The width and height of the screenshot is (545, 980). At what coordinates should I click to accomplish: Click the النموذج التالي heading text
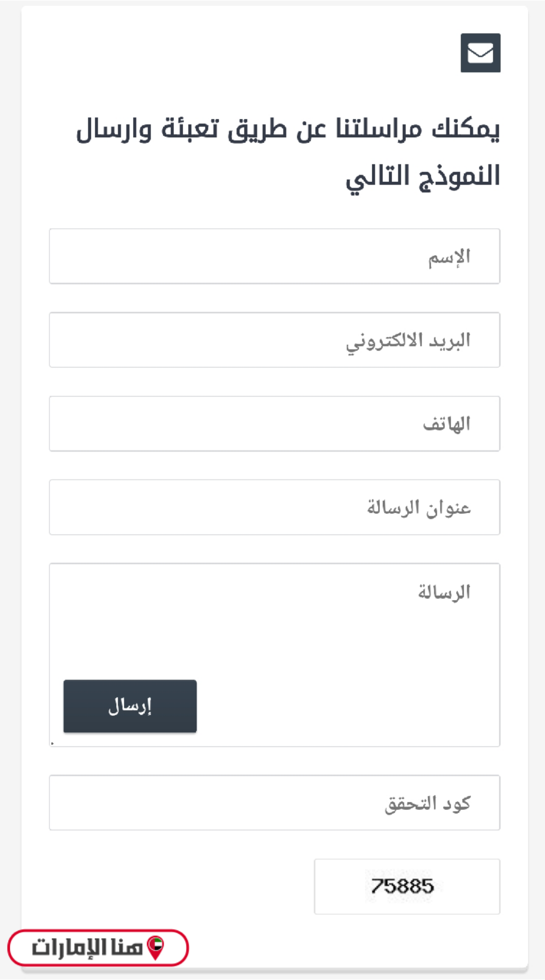click(x=423, y=176)
